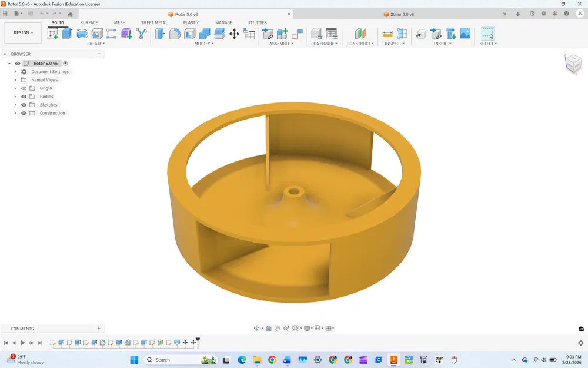This screenshot has width=588, height=368.
Task: Expand the Named Views node
Action: [15, 80]
